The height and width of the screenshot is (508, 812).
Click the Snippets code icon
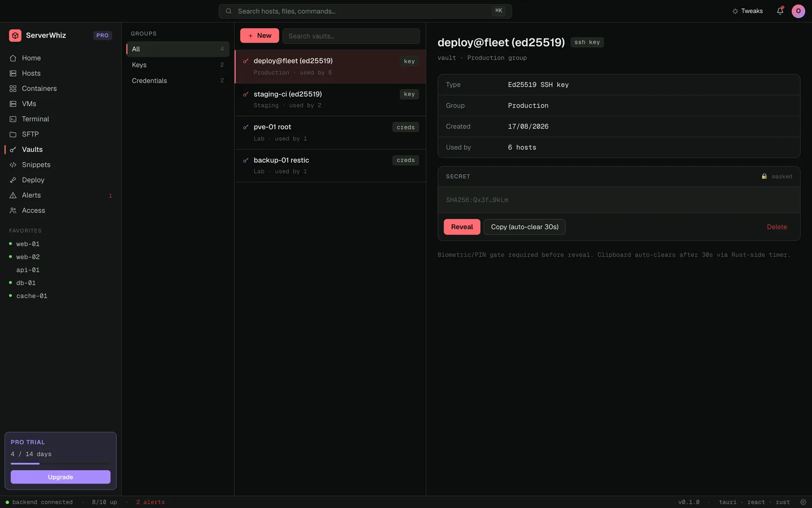point(13,165)
